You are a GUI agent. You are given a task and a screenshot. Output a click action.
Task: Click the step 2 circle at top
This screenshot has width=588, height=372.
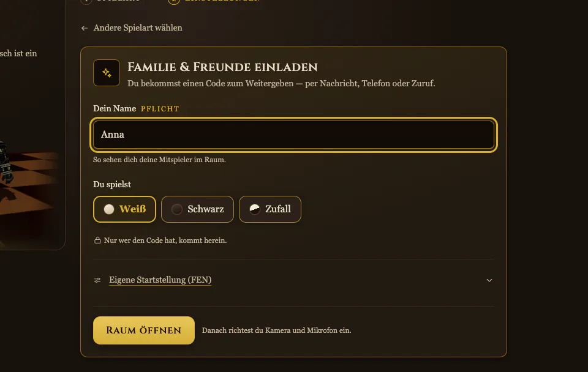point(173,1)
